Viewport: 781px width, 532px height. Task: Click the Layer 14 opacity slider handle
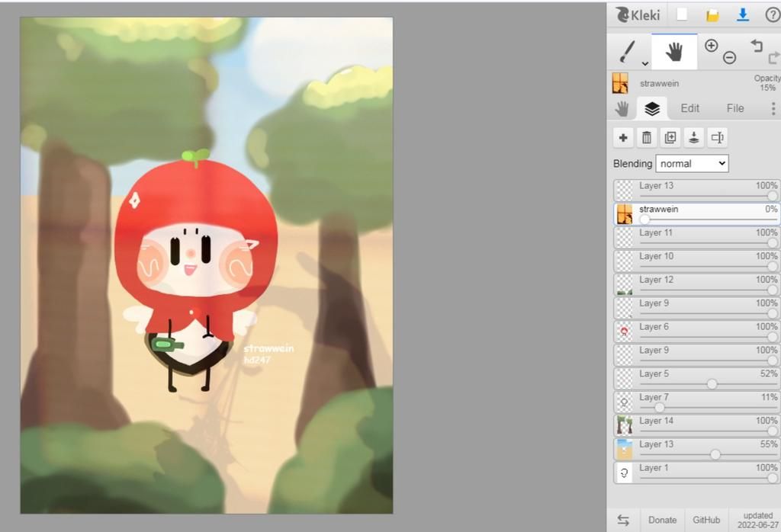[x=773, y=431]
